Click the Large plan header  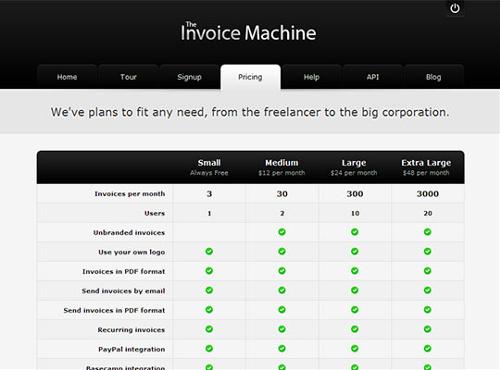click(354, 167)
